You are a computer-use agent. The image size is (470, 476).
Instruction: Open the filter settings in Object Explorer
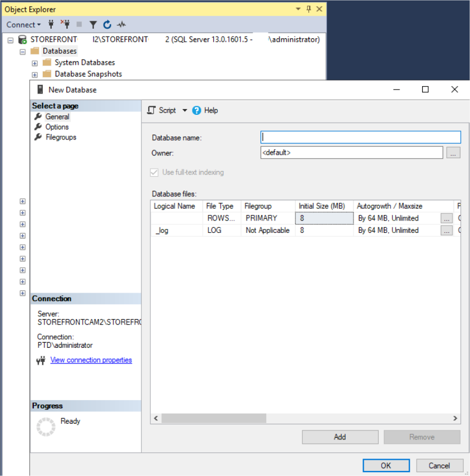click(93, 25)
